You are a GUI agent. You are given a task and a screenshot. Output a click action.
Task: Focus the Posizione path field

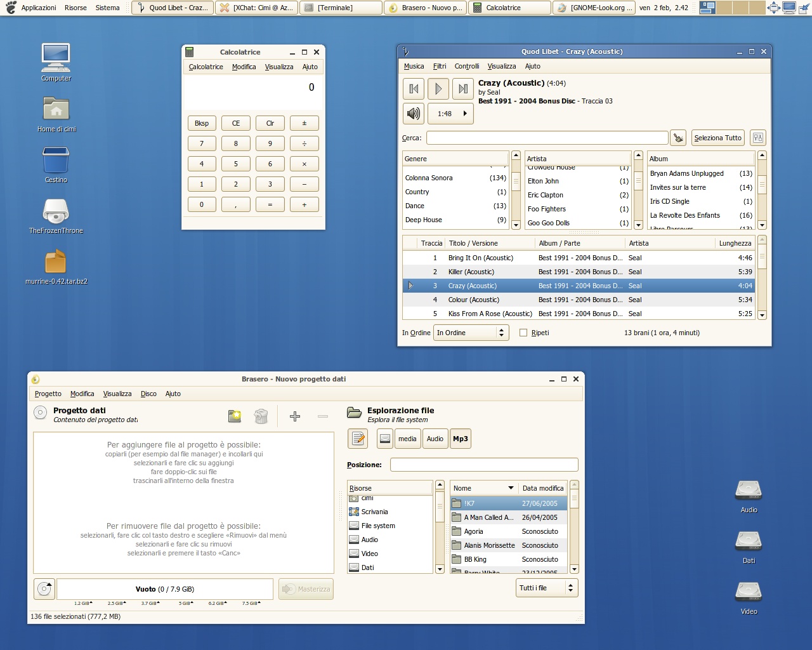coord(484,465)
